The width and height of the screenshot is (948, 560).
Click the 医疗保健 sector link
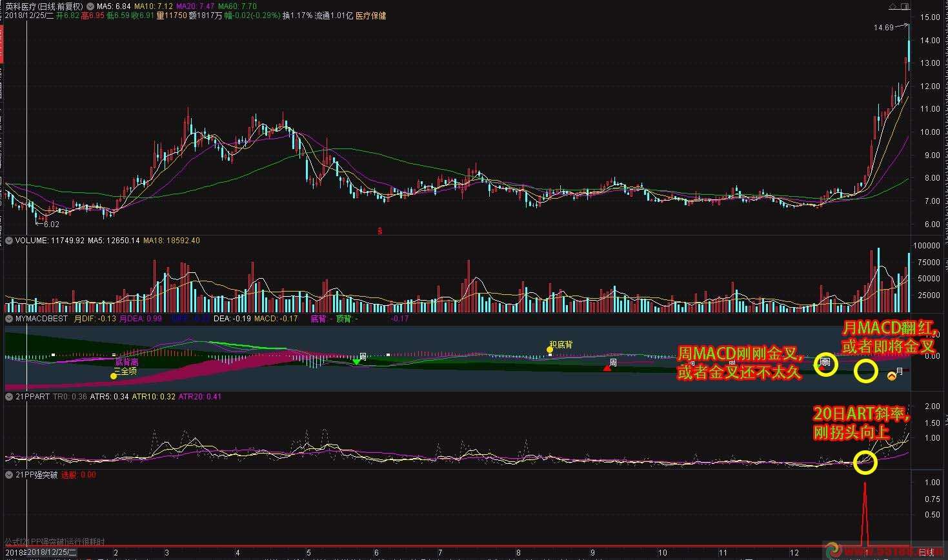(370, 15)
